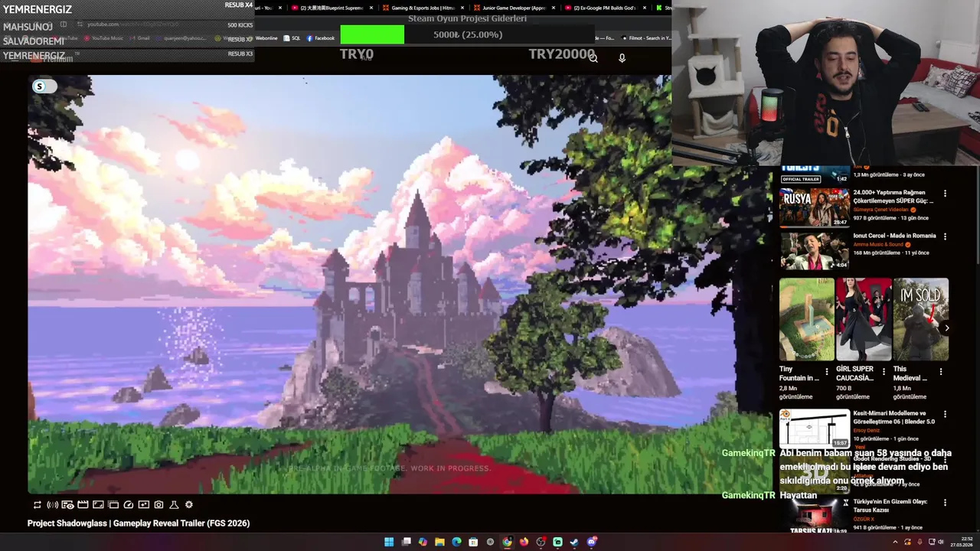The image size is (980, 551).
Task: Open the clock showing 22:52
Action: click(962, 542)
